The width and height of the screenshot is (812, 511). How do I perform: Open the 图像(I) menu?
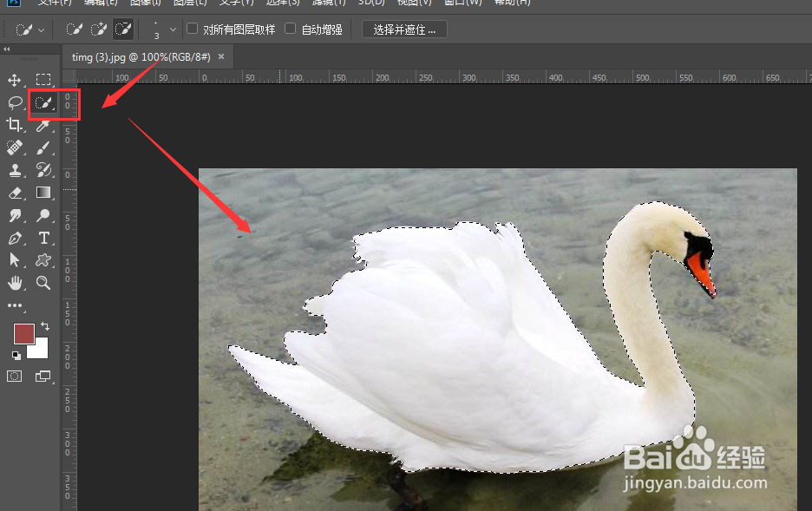tap(146, 3)
